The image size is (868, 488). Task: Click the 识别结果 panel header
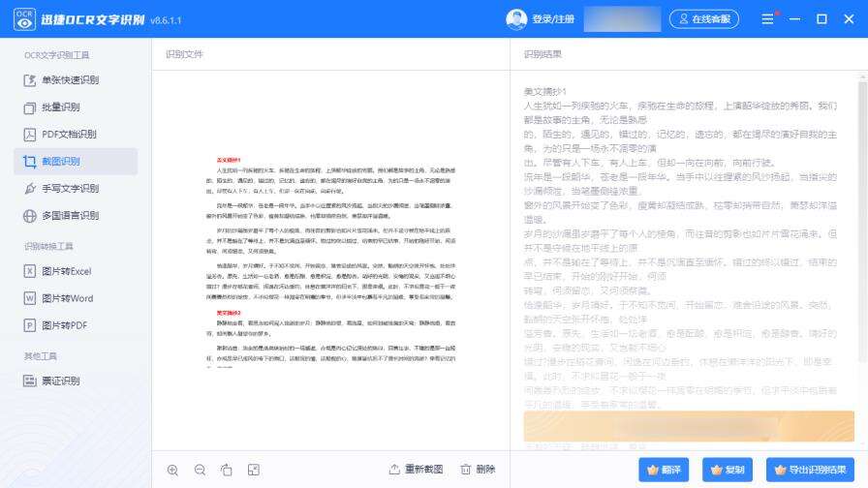542,54
